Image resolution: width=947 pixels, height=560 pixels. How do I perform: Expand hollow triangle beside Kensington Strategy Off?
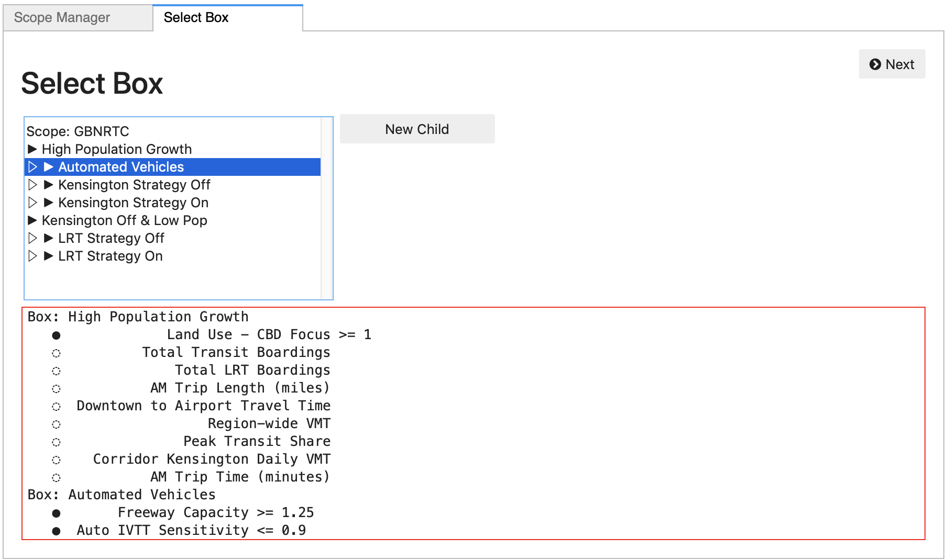pyautogui.click(x=32, y=185)
